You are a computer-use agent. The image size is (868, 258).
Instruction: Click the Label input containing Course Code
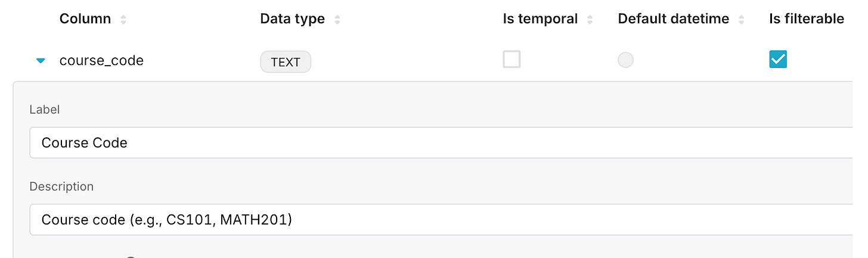click(441, 143)
